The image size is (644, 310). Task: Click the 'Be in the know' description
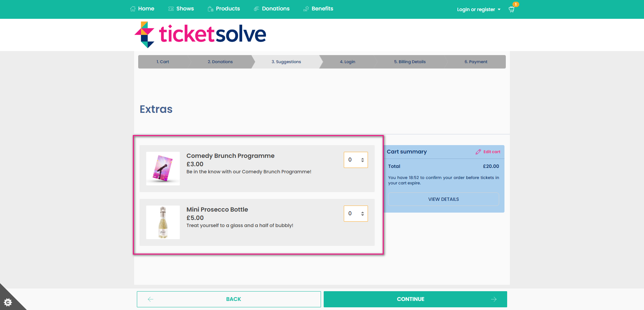point(249,172)
